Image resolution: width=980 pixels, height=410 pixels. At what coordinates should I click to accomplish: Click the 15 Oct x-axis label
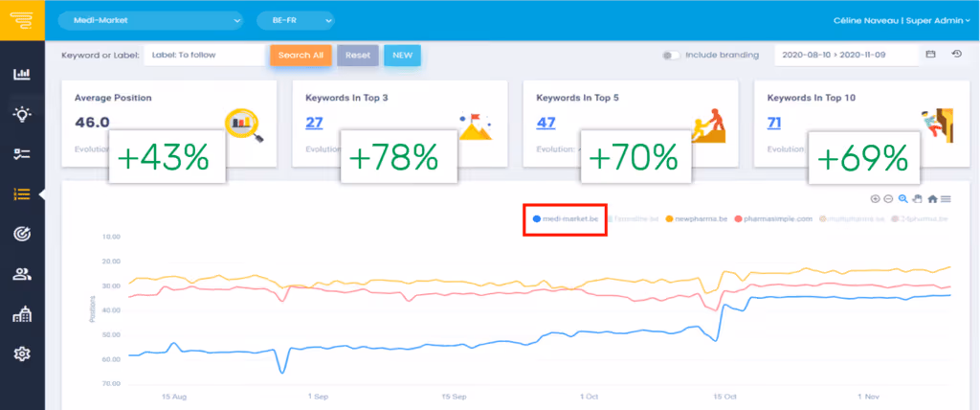[724, 397]
